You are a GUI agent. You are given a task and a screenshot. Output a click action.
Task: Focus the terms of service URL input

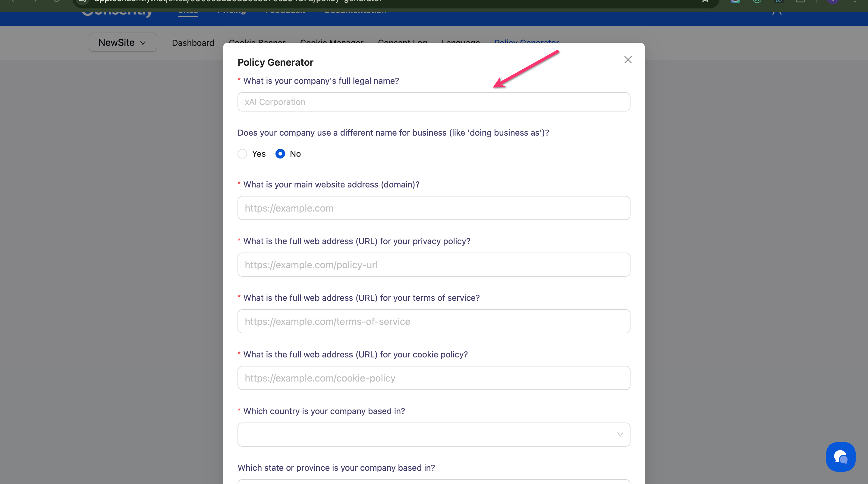433,321
